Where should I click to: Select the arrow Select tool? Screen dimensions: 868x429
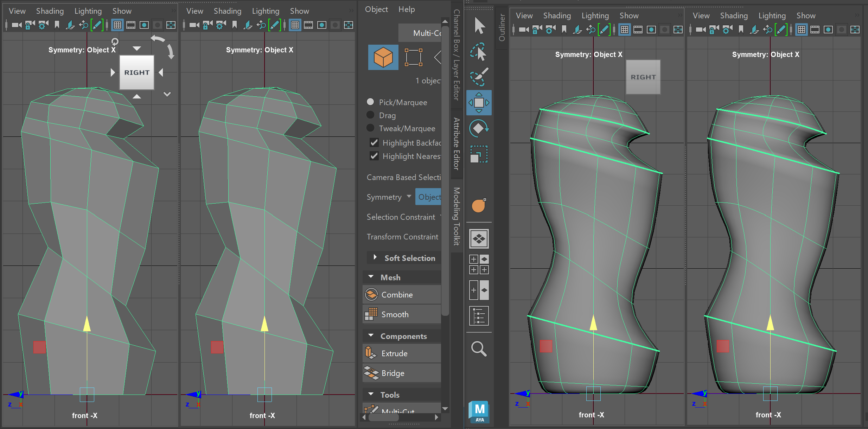[479, 26]
